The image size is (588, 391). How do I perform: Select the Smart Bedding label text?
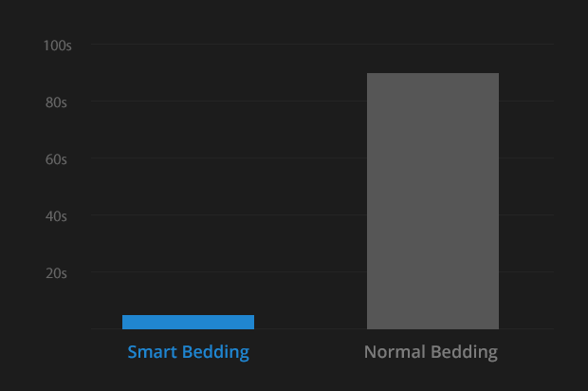[x=188, y=353]
